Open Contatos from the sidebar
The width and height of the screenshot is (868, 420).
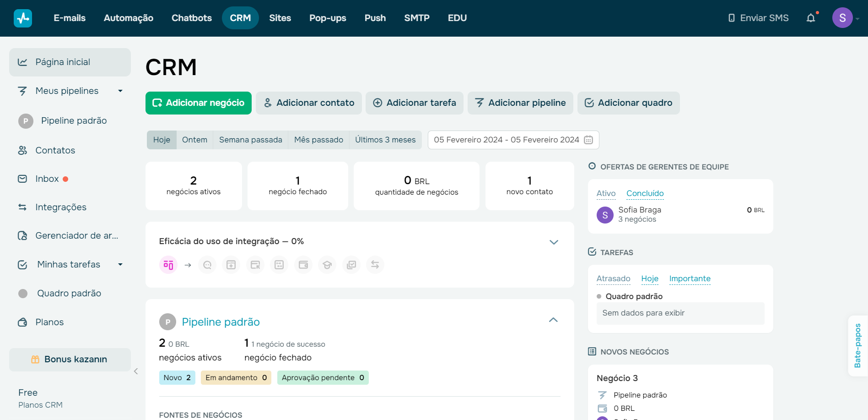pyautogui.click(x=55, y=150)
